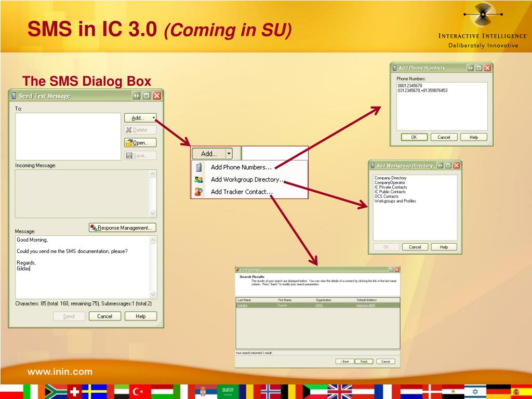Click OK in Add Workgroup Directory dialog
Image resolution: width=532 pixels, height=399 pixels.
[386, 247]
